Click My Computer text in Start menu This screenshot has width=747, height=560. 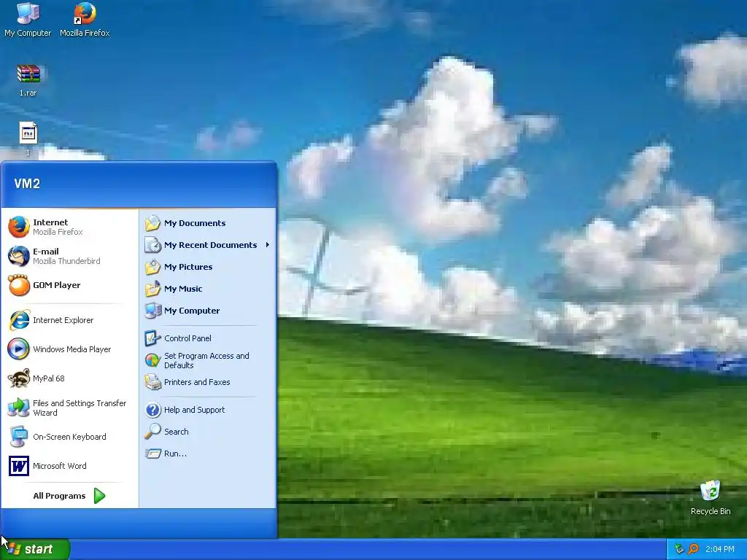(x=192, y=311)
